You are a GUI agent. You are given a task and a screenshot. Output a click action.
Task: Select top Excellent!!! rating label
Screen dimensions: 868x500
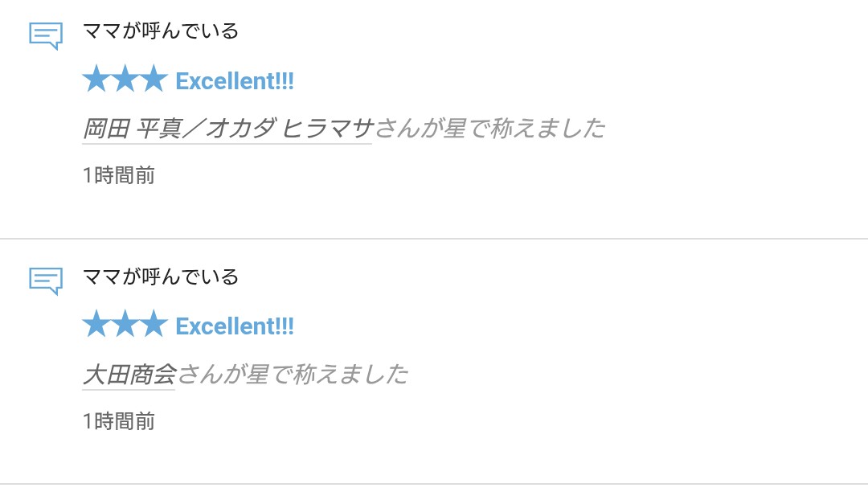click(235, 81)
